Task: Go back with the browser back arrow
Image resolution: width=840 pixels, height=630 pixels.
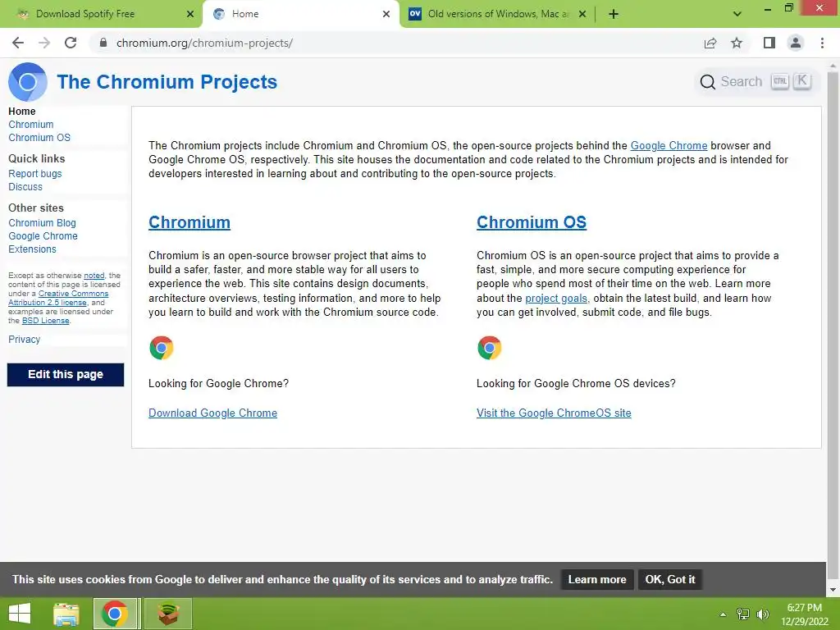Action: pyautogui.click(x=18, y=43)
